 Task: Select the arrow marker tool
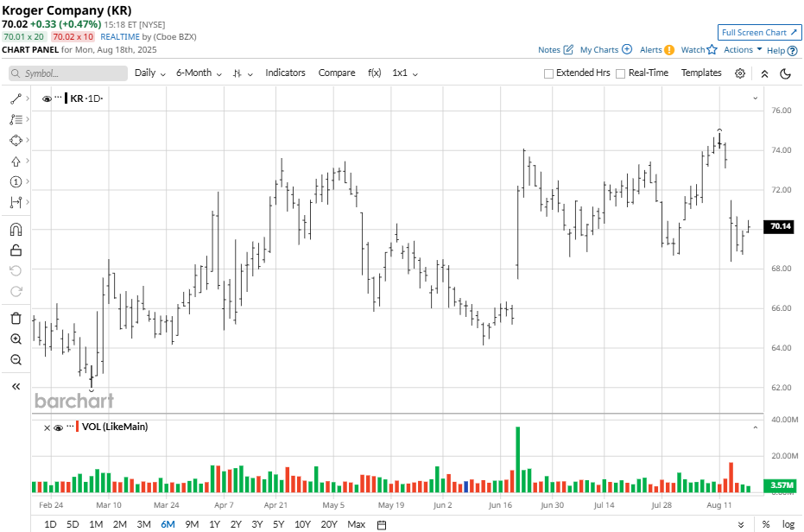16,161
